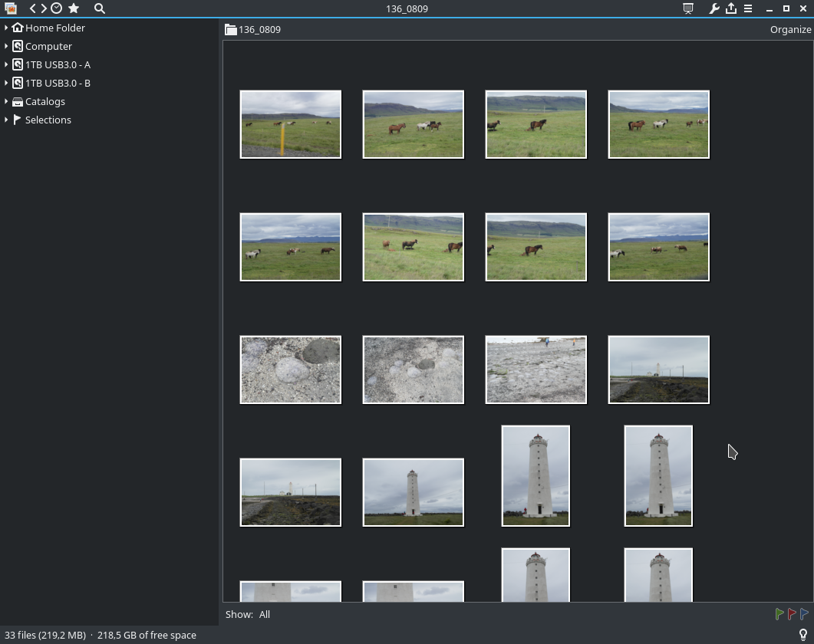
Task: Start the presentation slideshow icon
Action: pos(688,8)
